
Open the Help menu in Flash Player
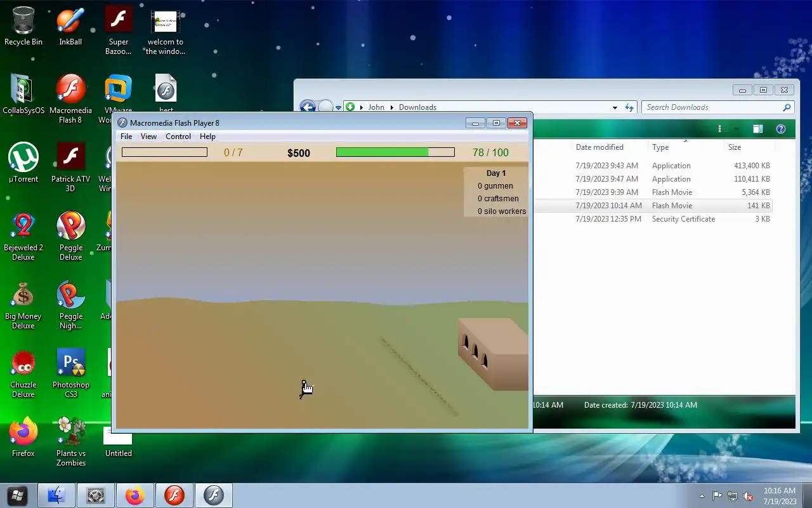click(207, 137)
